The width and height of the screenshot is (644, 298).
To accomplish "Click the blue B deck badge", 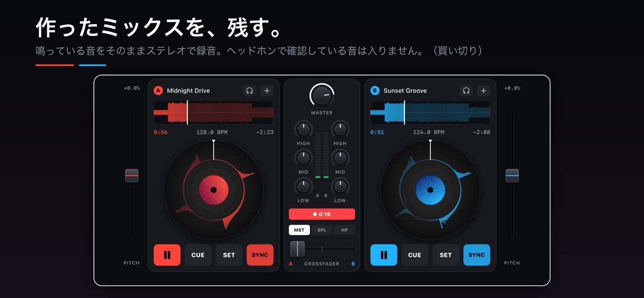I will coord(375,90).
